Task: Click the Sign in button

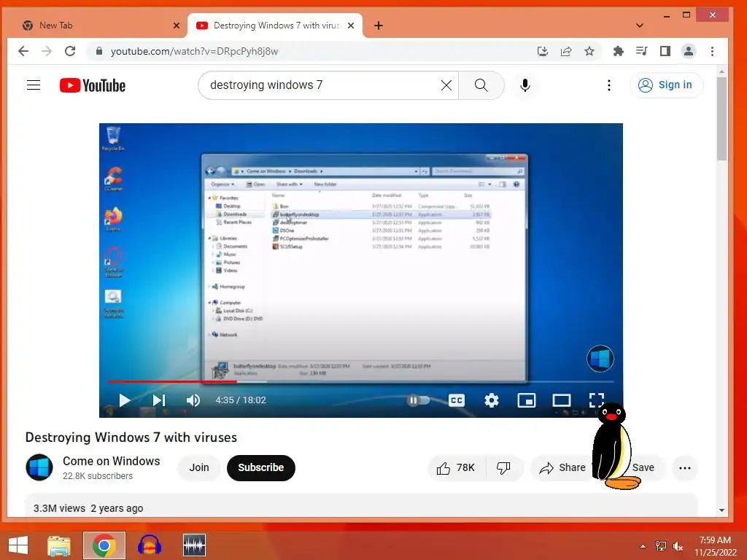Action: [666, 85]
